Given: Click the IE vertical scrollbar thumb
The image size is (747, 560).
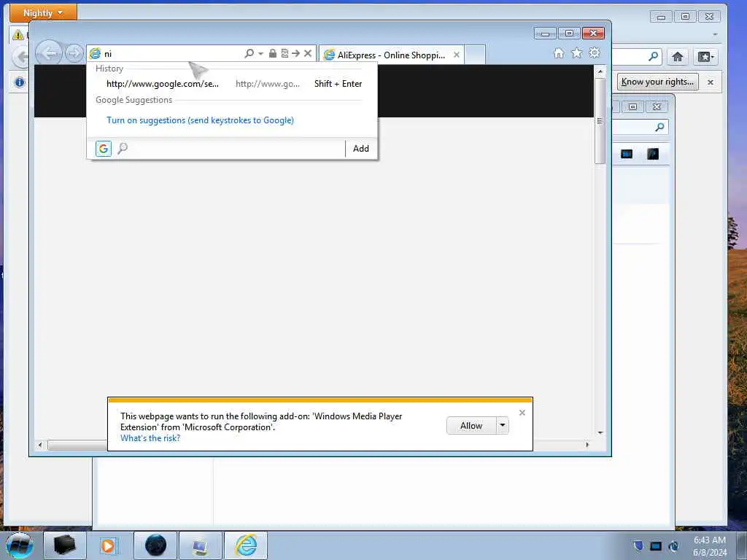Looking at the screenshot, I should (600, 121).
